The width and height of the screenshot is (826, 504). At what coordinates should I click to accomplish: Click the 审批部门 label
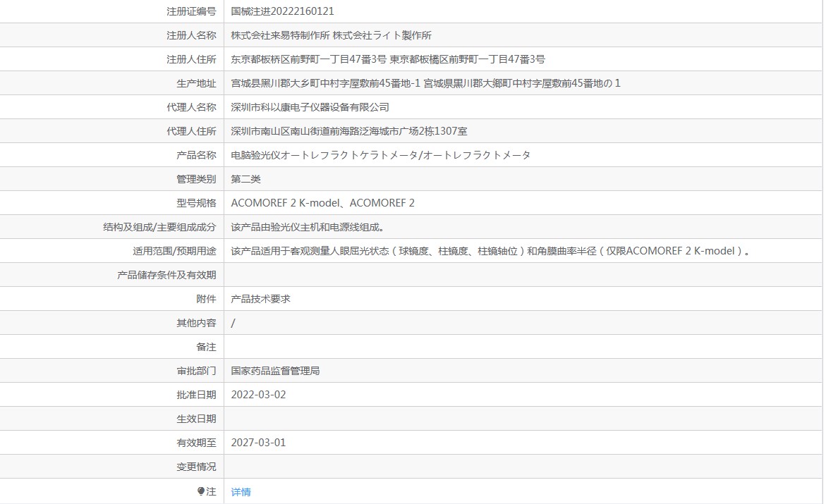196,371
